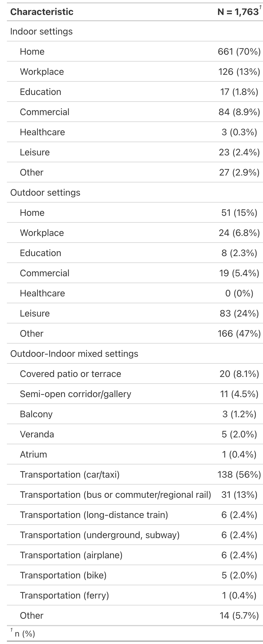Click the 84 (8.9%) value cell
The image size is (263, 644).
[x=239, y=112]
